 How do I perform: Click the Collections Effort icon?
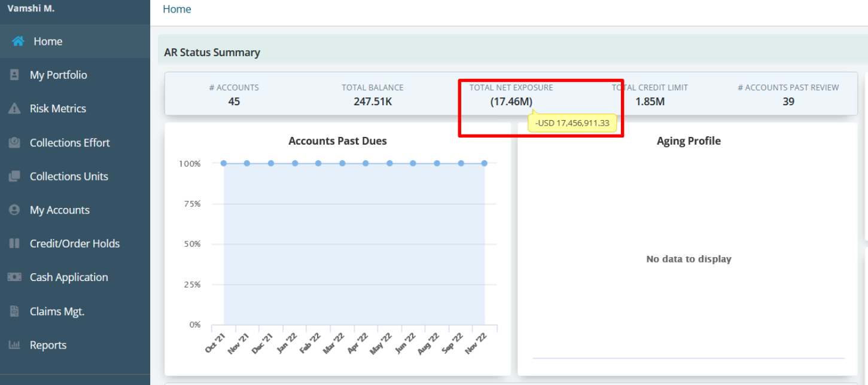coord(14,142)
